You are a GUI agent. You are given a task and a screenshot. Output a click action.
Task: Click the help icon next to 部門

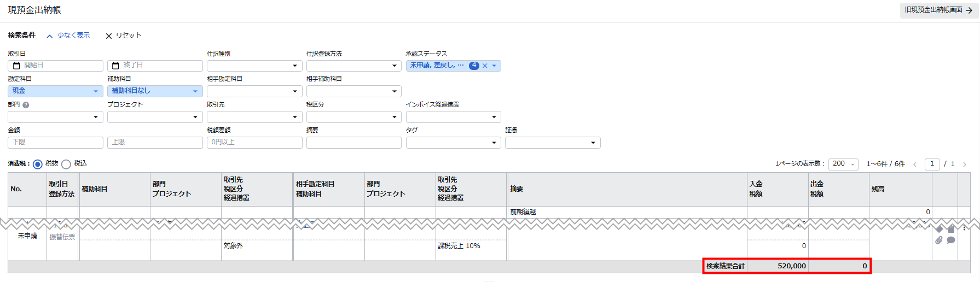point(26,105)
